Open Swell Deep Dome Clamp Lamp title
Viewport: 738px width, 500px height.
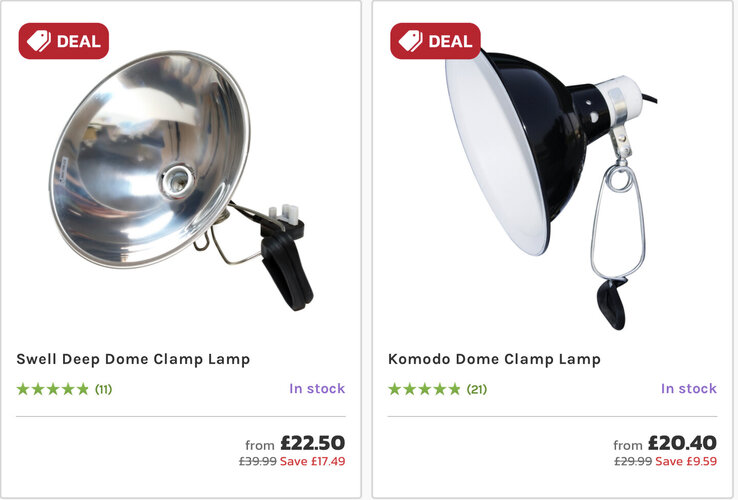pos(133,359)
